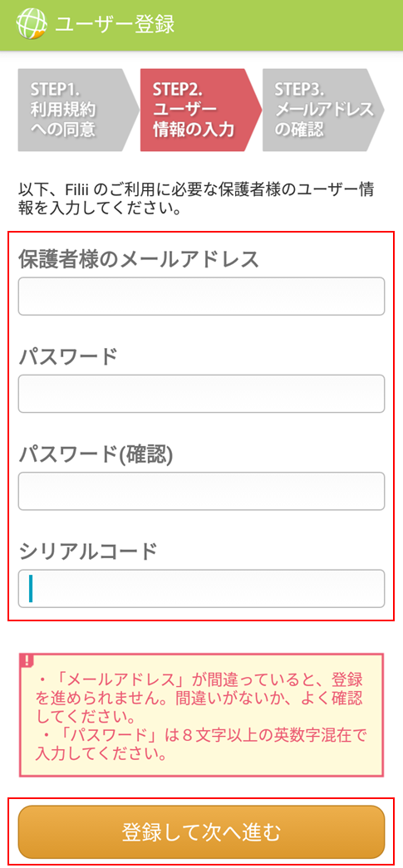Viewport: 403px width, 868px height.
Task: Select the STEP2 ユーザー情報の入力 step
Action: coord(200,110)
